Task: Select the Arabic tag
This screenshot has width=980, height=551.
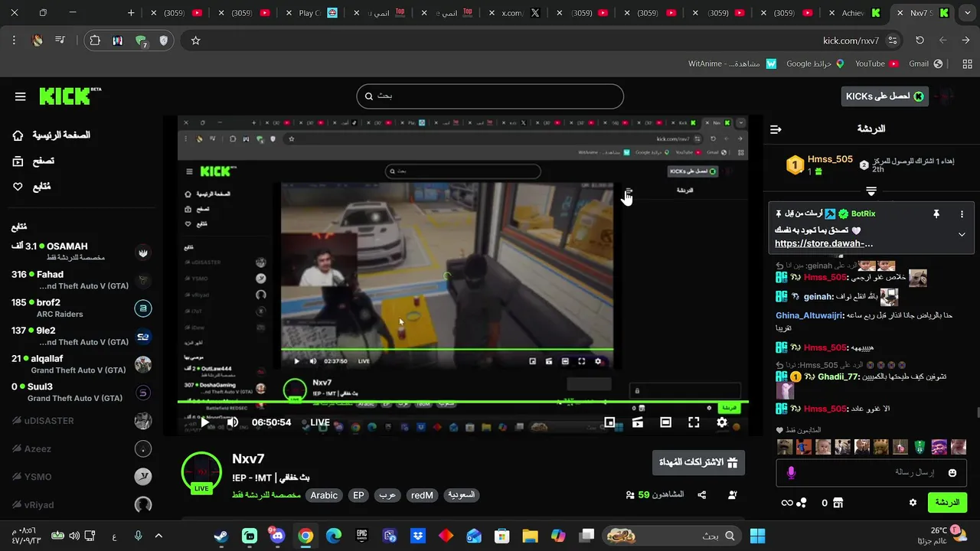Action: tap(324, 495)
